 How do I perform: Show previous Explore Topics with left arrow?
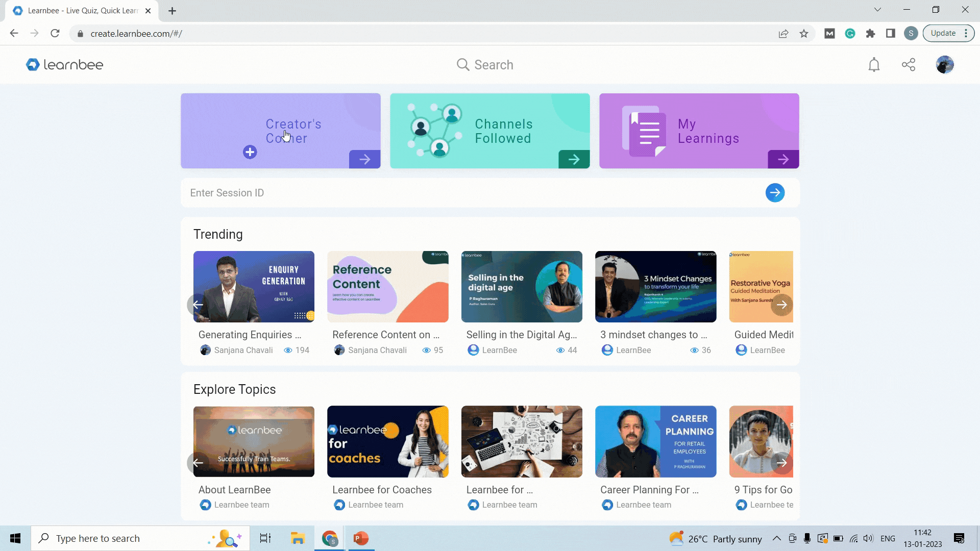pyautogui.click(x=198, y=463)
